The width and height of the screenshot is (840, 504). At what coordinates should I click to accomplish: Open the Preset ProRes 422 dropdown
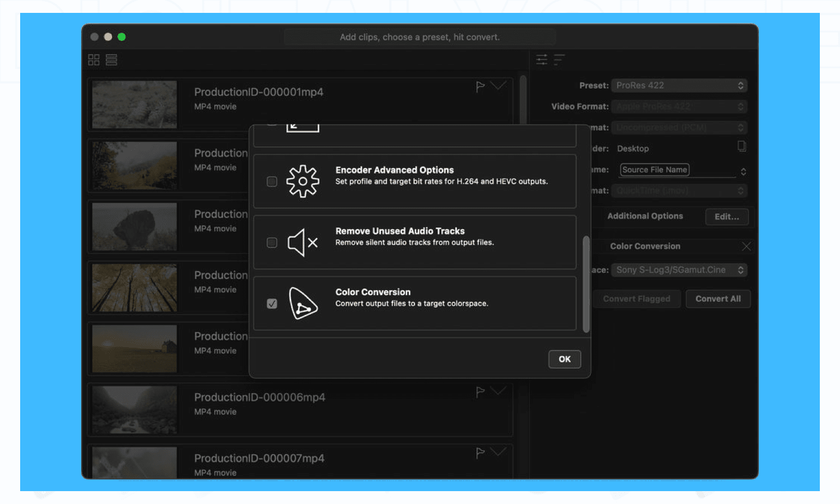click(679, 86)
